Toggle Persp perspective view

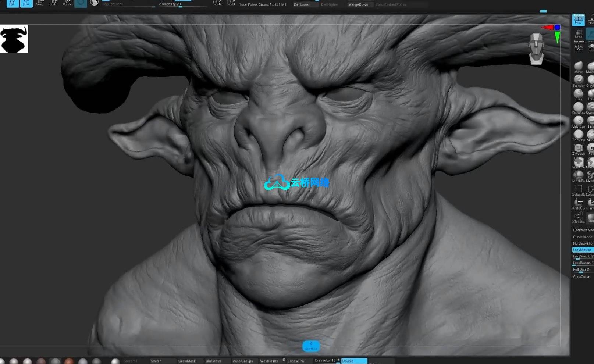click(x=578, y=20)
